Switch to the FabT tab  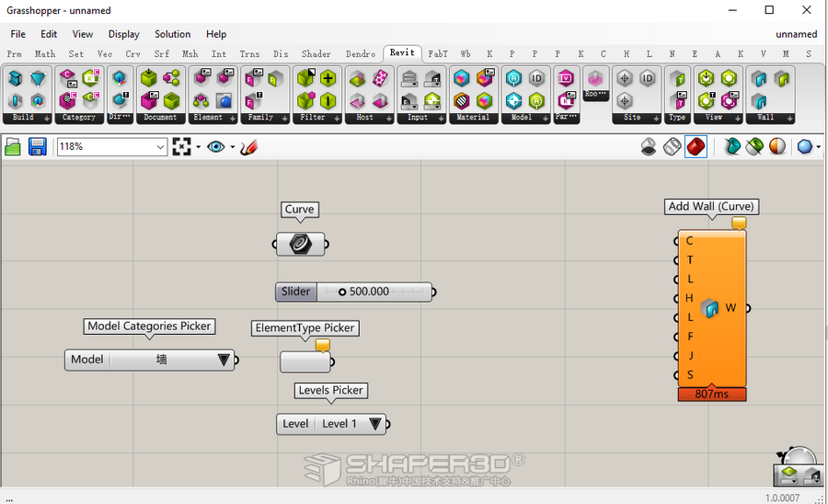pyautogui.click(x=438, y=54)
